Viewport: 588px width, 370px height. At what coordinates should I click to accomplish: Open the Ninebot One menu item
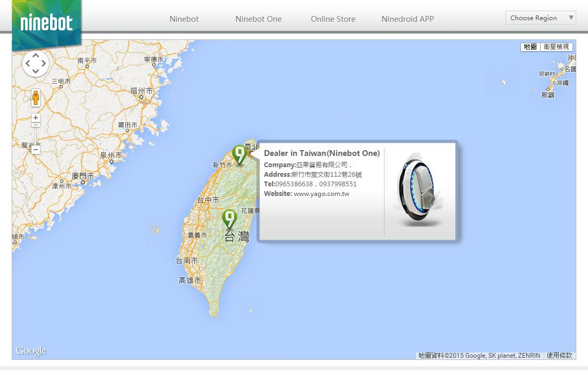coord(258,19)
